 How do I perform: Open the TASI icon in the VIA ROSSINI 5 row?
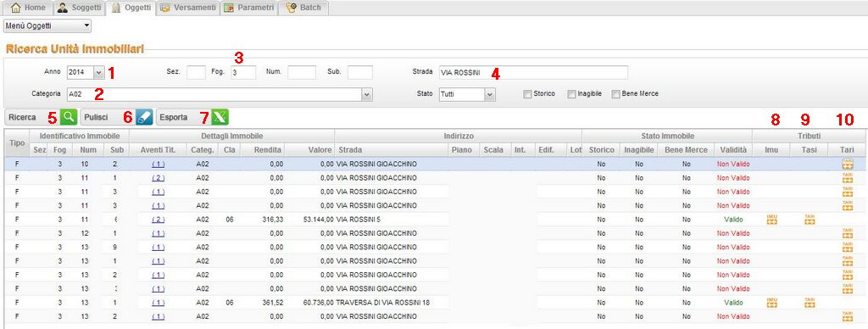810,220
